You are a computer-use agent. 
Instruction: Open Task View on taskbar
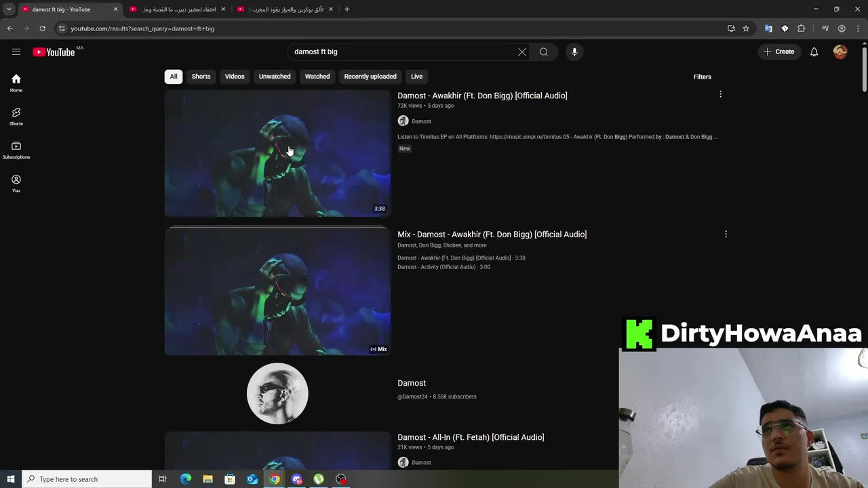click(x=163, y=479)
